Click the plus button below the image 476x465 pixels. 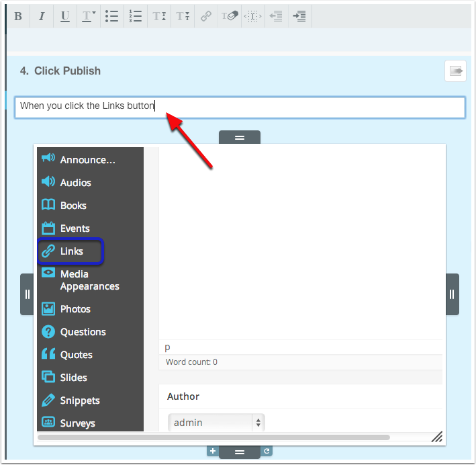tap(212, 452)
